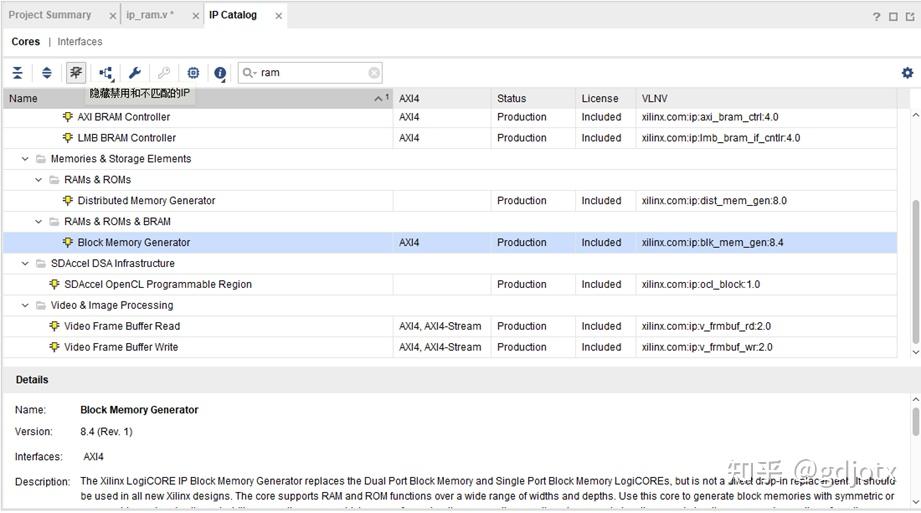Clear the ram search text
Image resolution: width=921 pixels, height=513 pixels.
click(x=374, y=73)
